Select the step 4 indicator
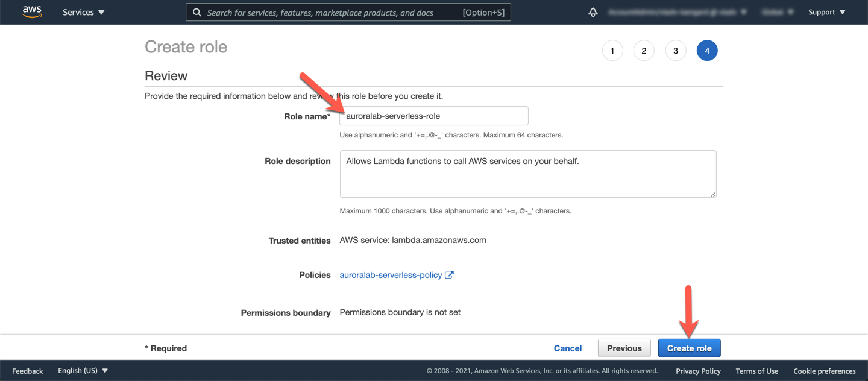868x381 pixels. (x=707, y=51)
